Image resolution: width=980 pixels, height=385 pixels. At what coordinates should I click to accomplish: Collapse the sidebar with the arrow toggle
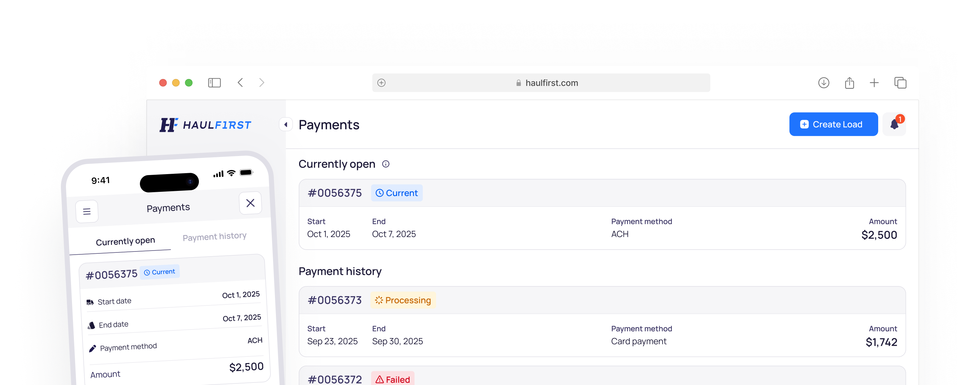(x=286, y=124)
